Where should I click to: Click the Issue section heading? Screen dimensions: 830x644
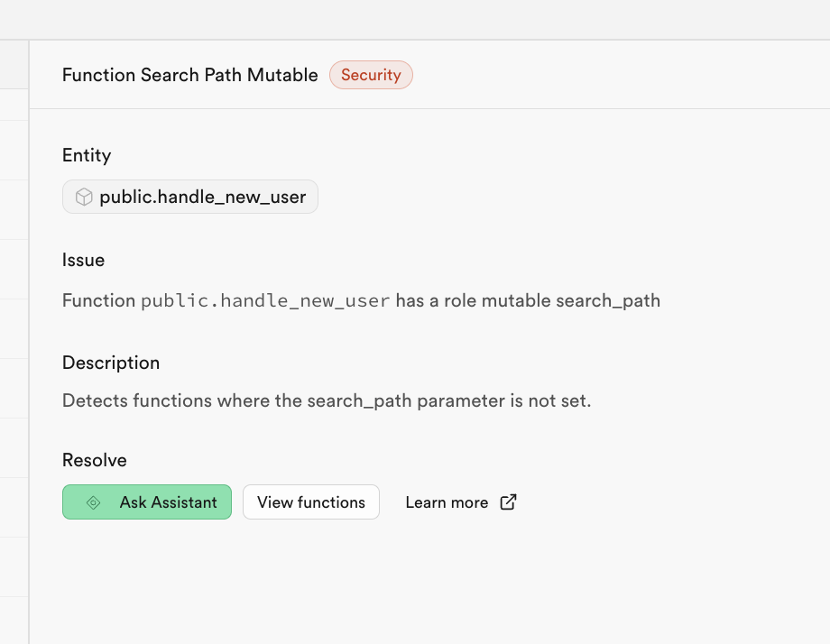[83, 260]
